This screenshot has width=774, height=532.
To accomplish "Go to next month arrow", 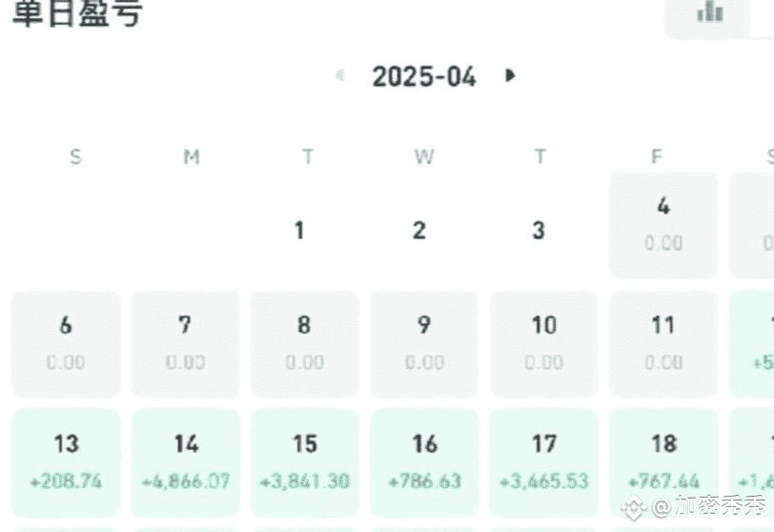I will (x=510, y=75).
